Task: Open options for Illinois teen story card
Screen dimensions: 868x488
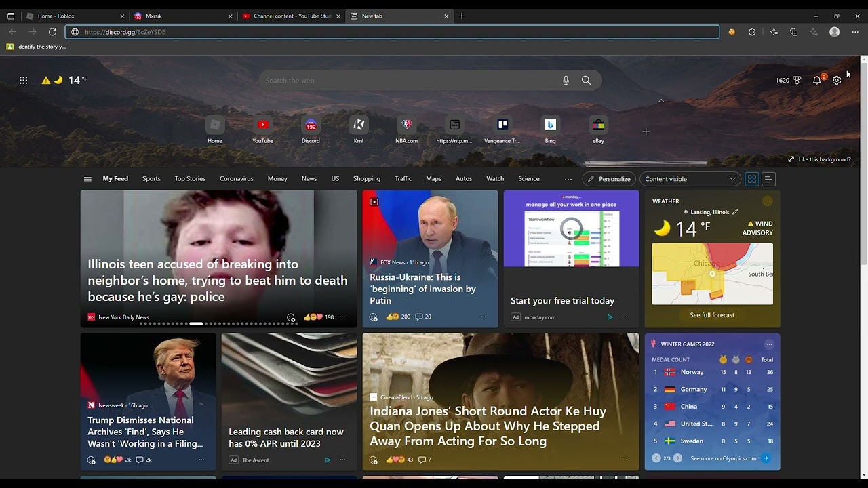Action: (342, 317)
